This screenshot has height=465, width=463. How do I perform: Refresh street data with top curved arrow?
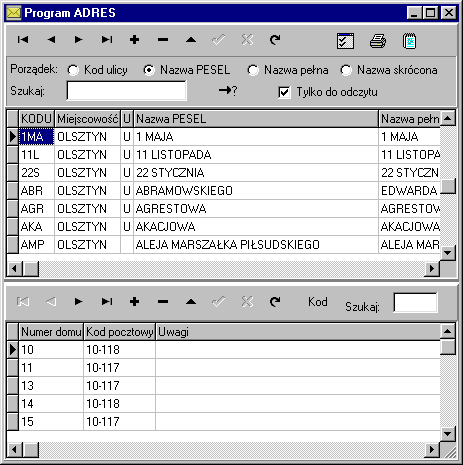(275, 40)
